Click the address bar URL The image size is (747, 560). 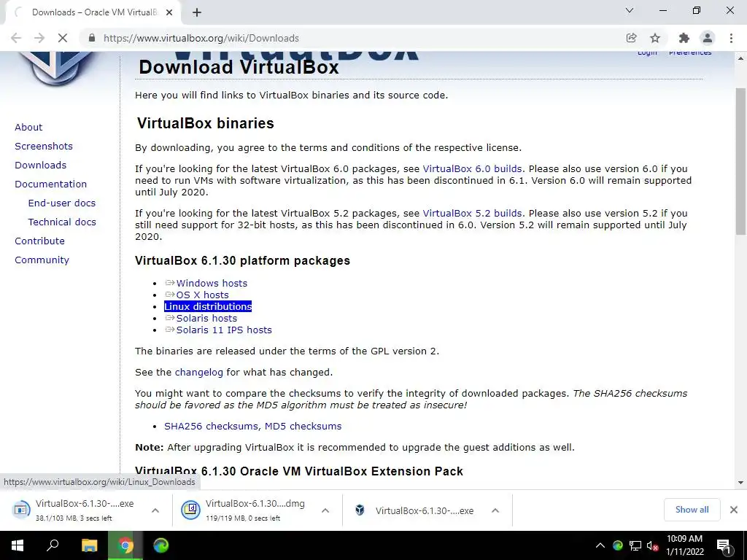click(201, 38)
